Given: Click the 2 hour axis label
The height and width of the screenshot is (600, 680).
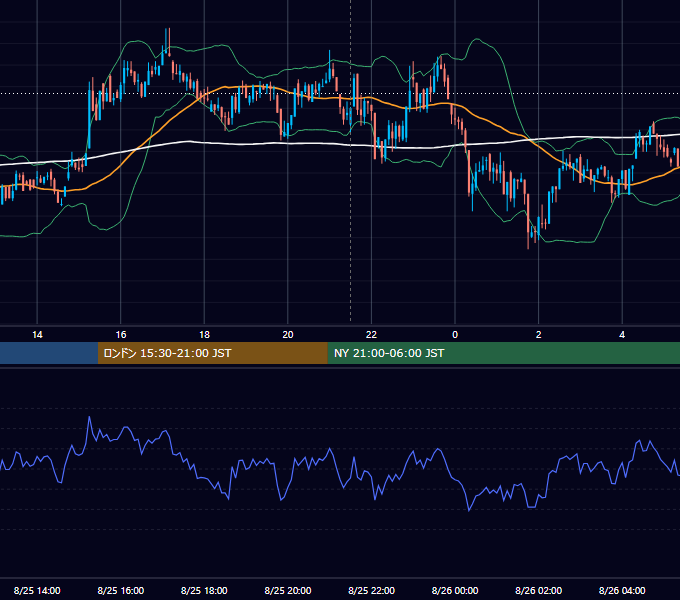Looking at the screenshot, I should 539,335.
